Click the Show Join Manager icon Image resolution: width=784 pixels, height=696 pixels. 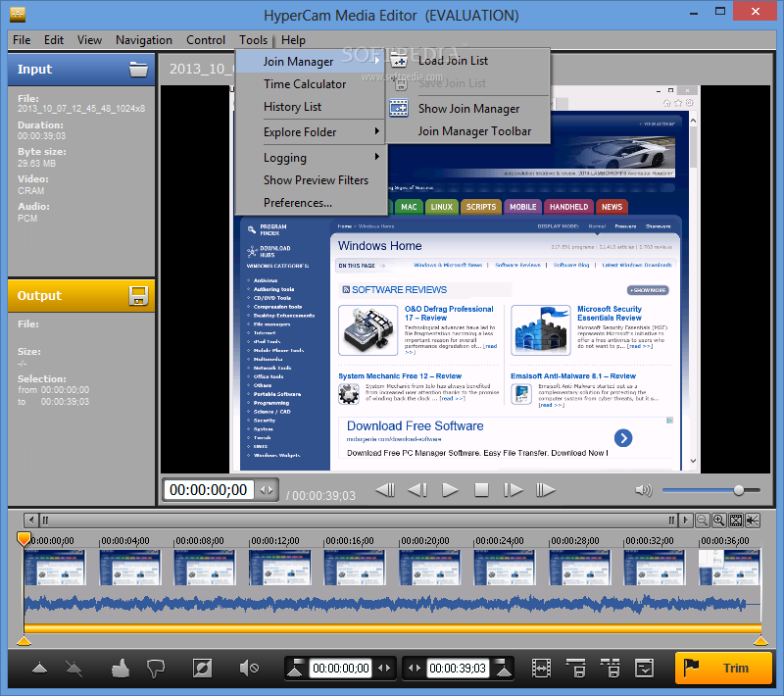pyautogui.click(x=399, y=109)
